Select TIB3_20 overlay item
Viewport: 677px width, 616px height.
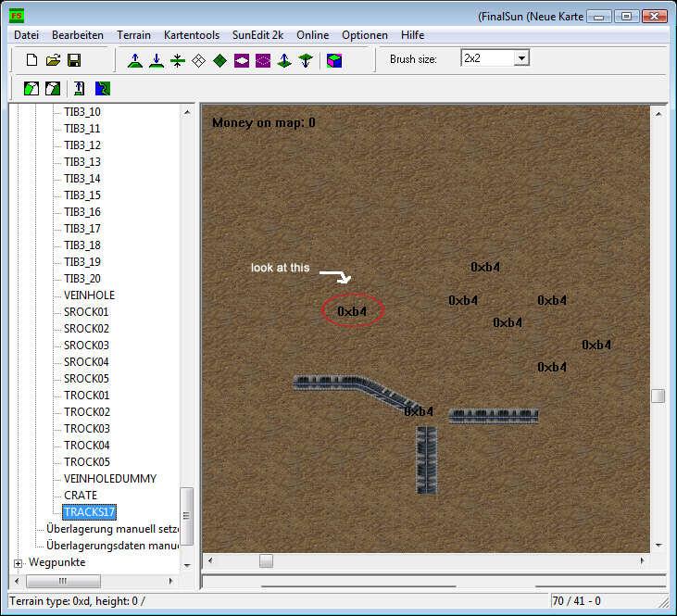(x=82, y=279)
